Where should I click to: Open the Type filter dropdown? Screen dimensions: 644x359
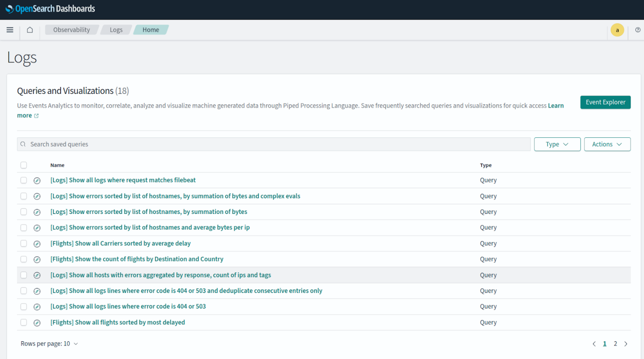tap(557, 144)
